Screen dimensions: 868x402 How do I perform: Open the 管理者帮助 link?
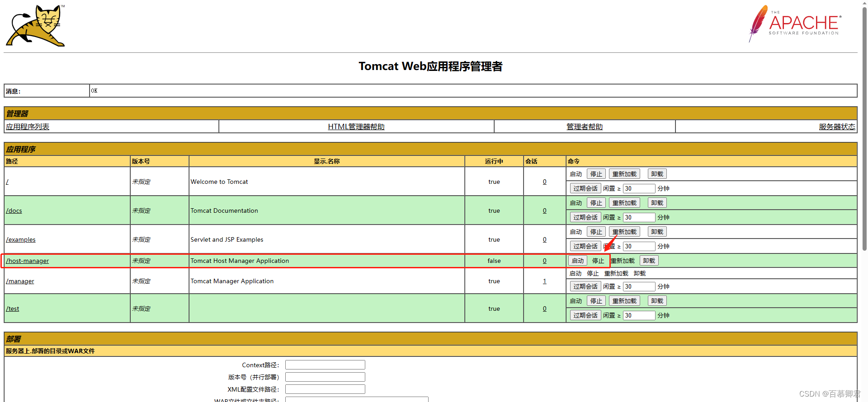click(x=585, y=126)
